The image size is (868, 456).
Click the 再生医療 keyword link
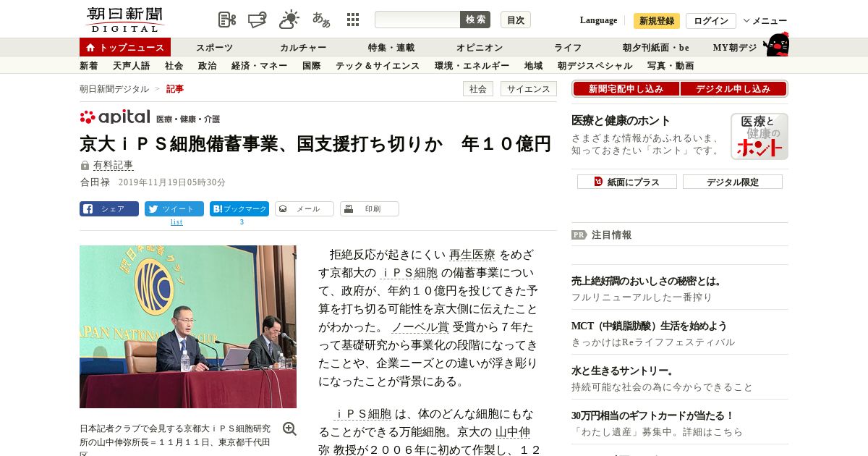(472, 254)
